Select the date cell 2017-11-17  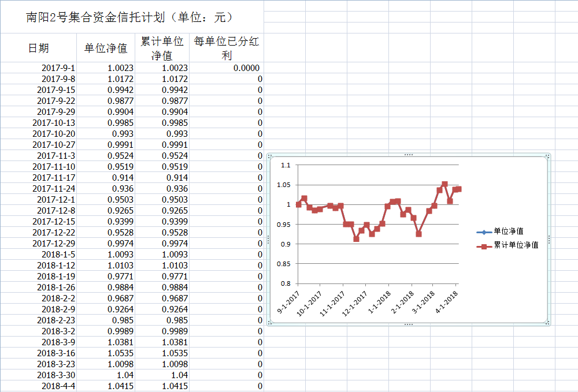54,178
